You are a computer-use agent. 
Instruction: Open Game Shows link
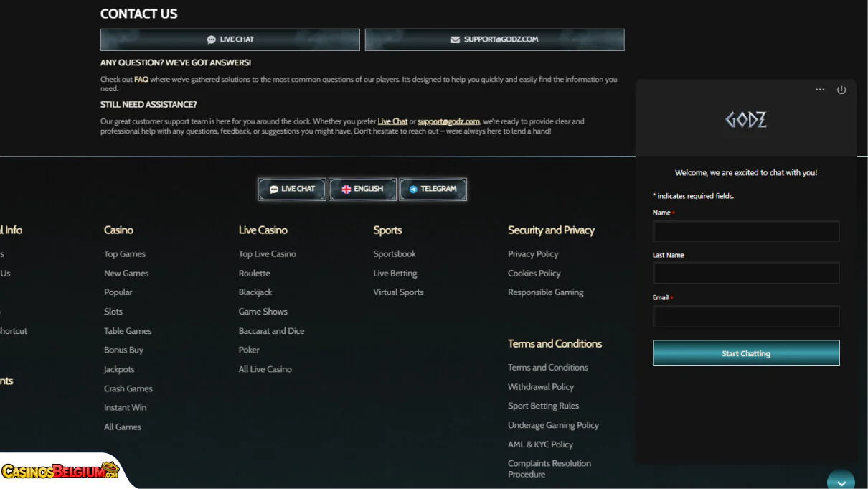[x=263, y=312]
